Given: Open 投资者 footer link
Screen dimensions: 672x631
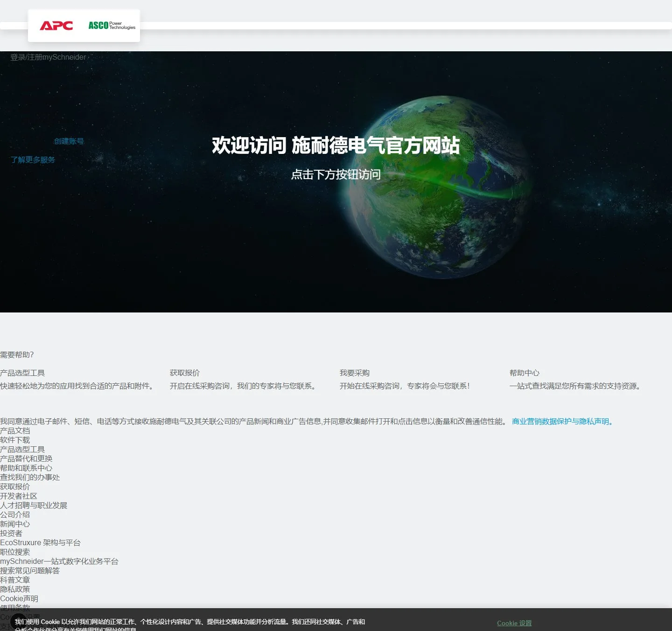Looking at the screenshot, I should click(x=11, y=533).
